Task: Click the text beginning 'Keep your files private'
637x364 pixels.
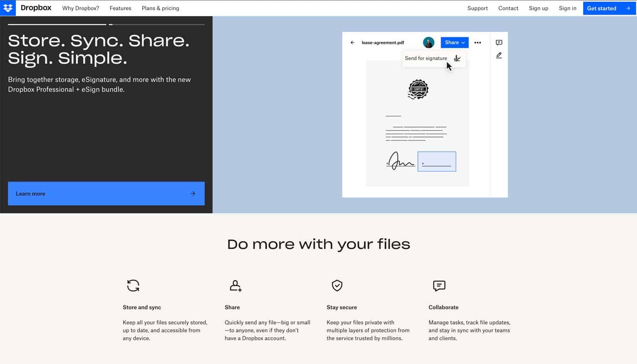Action: click(368, 330)
